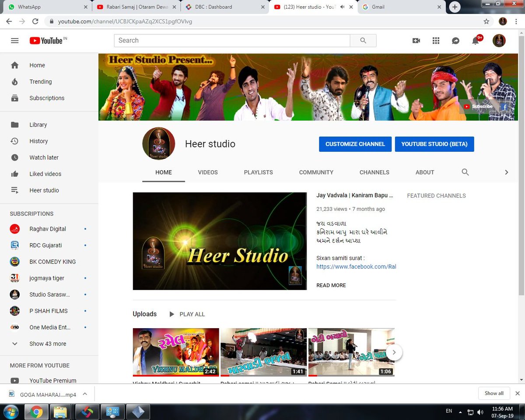This screenshot has height=420, width=525.
Task: Click the taskbar volume speaker icon
Action: pos(481,412)
